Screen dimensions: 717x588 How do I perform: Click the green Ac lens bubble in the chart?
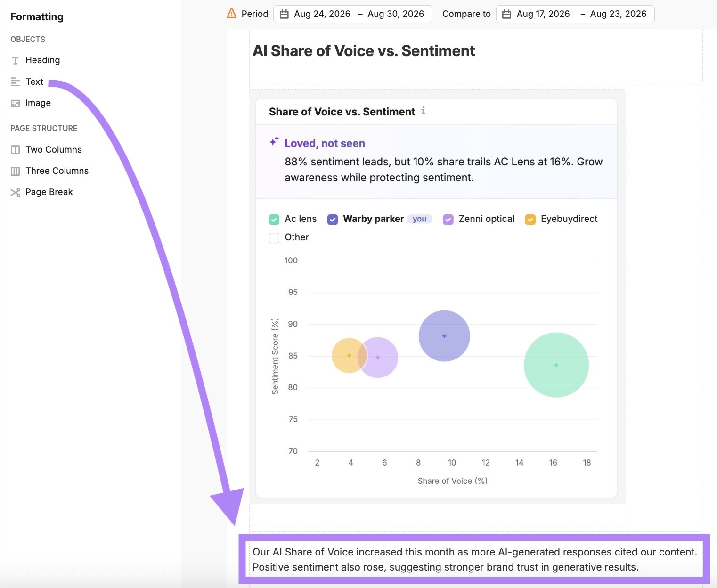point(556,365)
